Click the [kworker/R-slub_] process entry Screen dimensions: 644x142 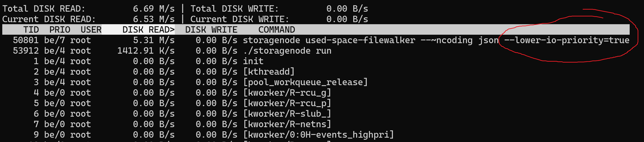287,114
